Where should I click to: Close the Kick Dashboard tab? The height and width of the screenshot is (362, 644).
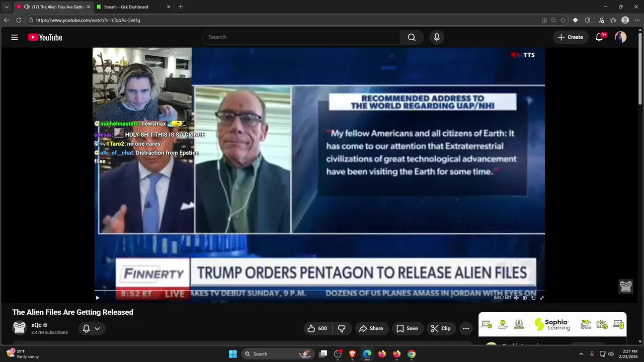pyautogui.click(x=169, y=7)
